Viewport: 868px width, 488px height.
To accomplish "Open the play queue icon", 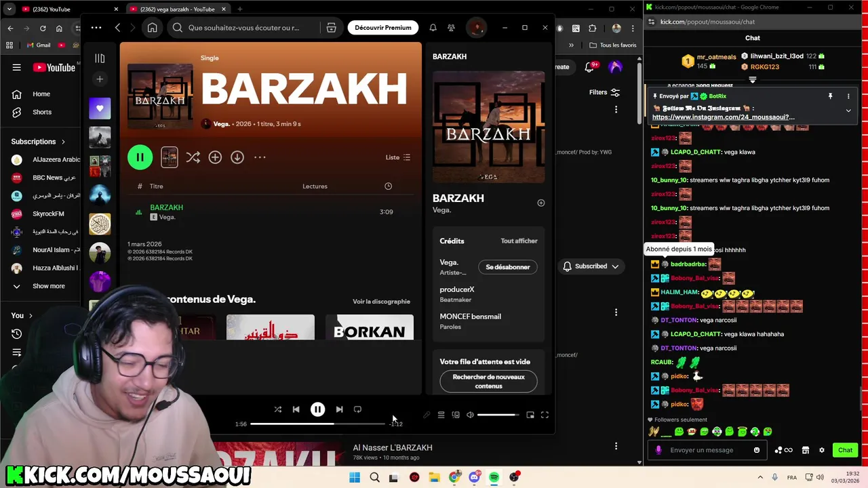I will [x=441, y=415].
